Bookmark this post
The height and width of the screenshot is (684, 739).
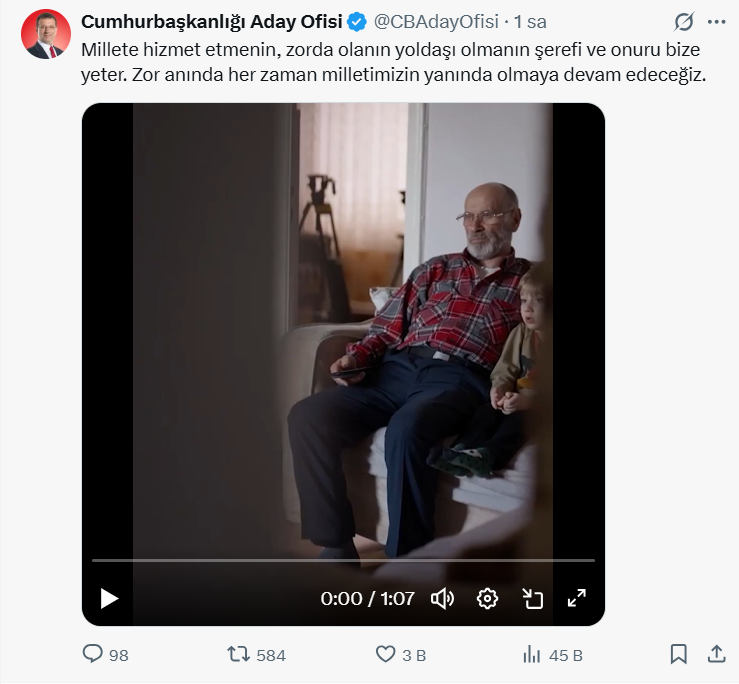click(x=678, y=654)
